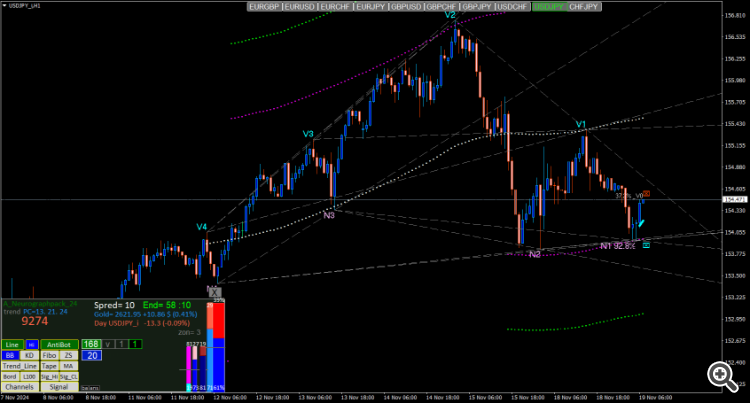This screenshot has width=750, height=403.
Task: Toggle the AntiBot button
Action: pos(60,344)
